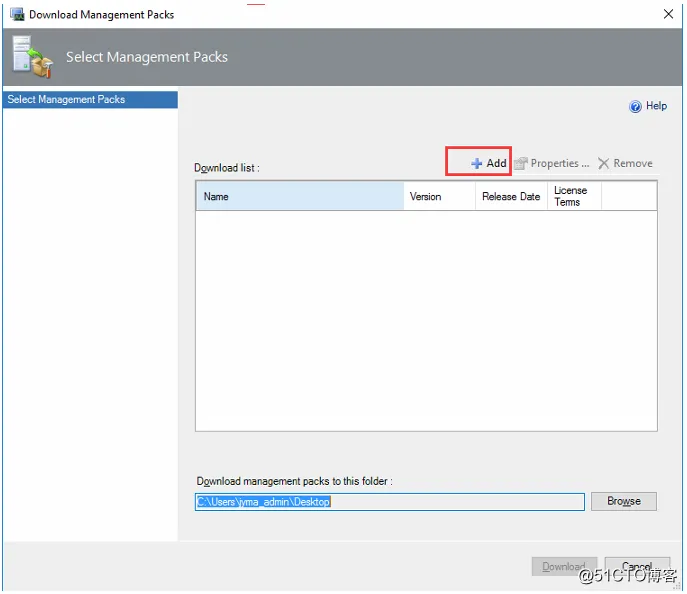The image size is (687, 594).
Task: Click the download folder path field
Action: coord(390,502)
